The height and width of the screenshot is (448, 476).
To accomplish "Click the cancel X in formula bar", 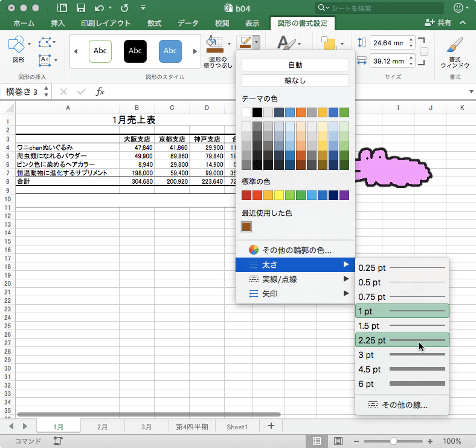I will [x=63, y=91].
